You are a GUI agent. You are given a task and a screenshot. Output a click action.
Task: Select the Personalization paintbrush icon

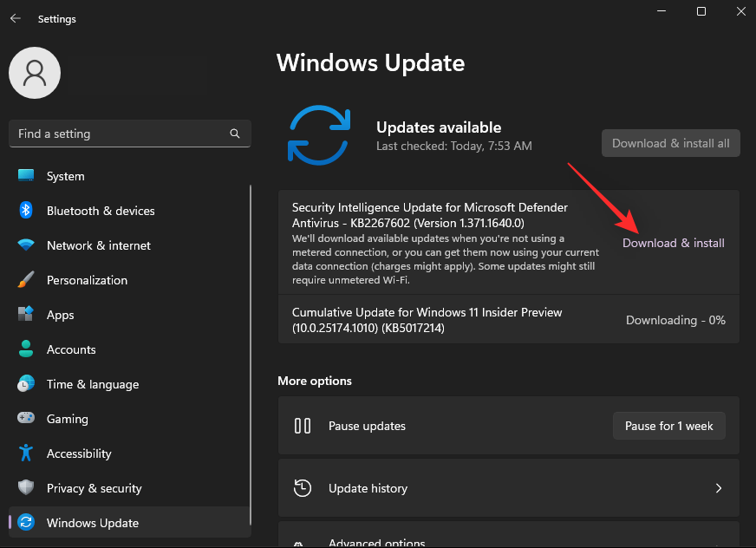tap(24, 280)
